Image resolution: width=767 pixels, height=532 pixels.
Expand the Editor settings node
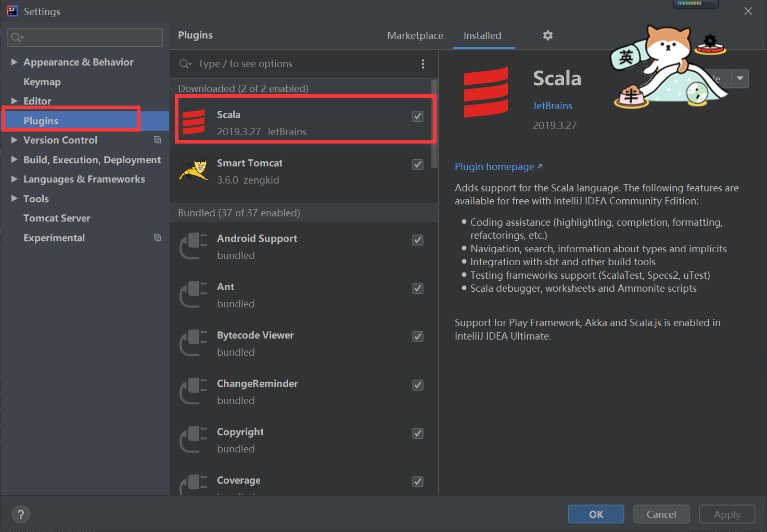[14, 101]
